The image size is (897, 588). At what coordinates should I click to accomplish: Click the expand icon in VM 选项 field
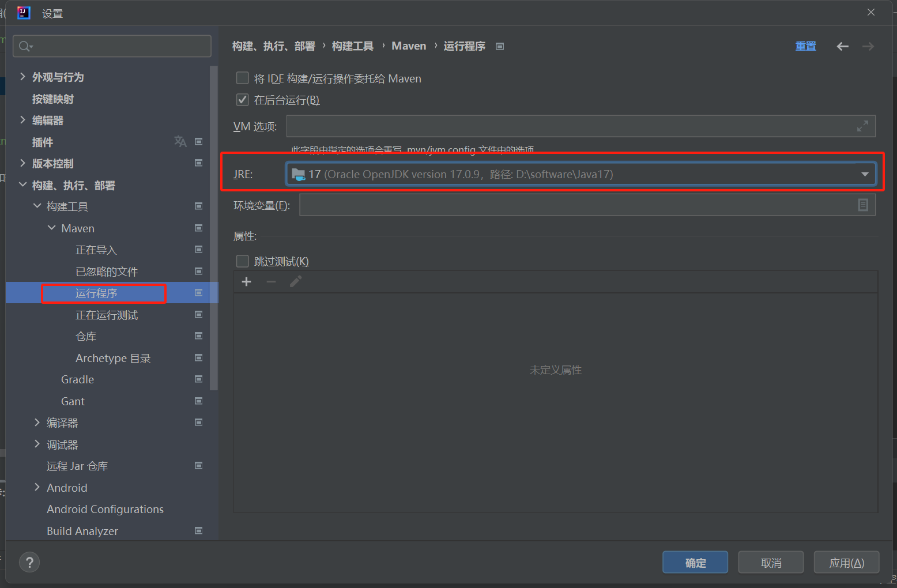tap(862, 126)
